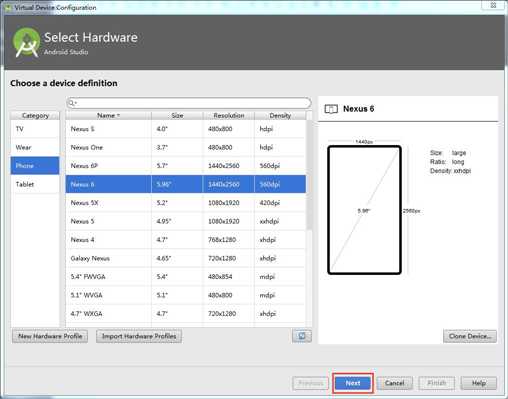This screenshot has width=508, height=399.
Task: Click the Clone Device button
Action: click(470, 336)
